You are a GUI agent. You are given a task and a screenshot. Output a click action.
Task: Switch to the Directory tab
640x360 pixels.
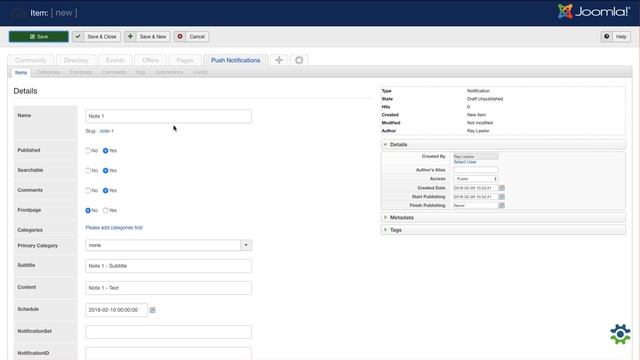(76, 60)
